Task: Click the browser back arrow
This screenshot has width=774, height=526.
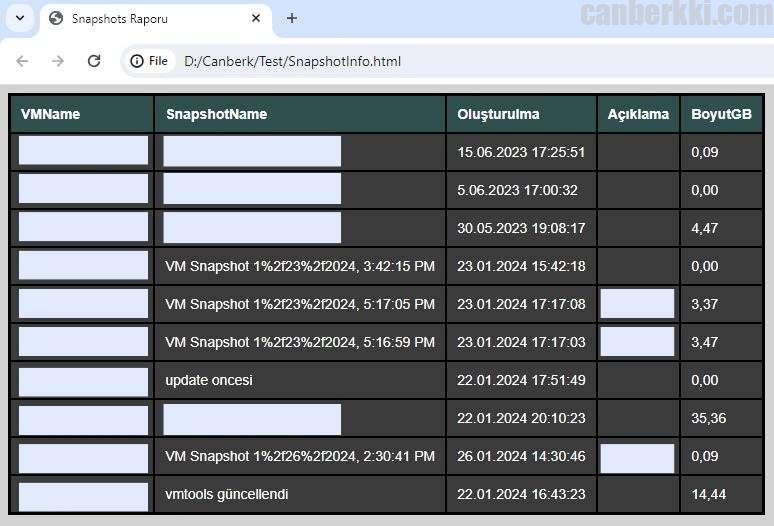Action: [x=22, y=61]
